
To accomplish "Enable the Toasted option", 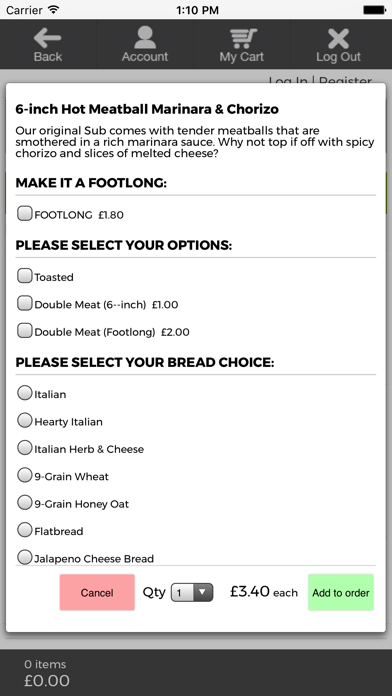I will (24, 276).
